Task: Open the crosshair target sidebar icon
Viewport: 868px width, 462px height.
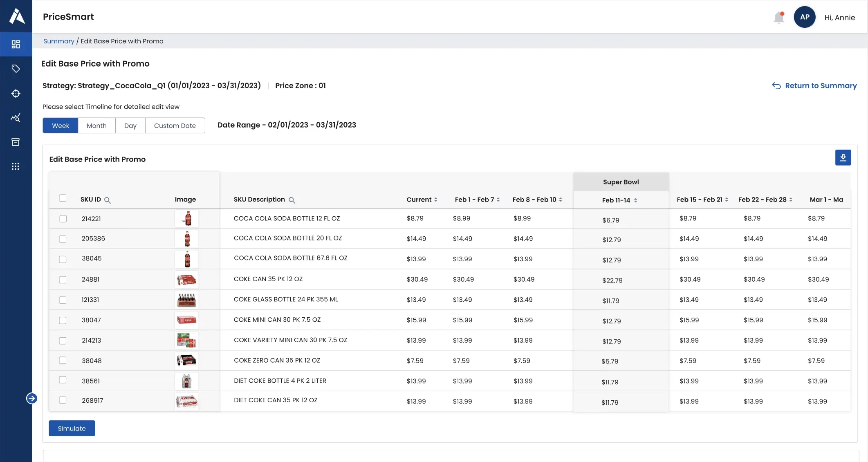Action: [16, 94]
